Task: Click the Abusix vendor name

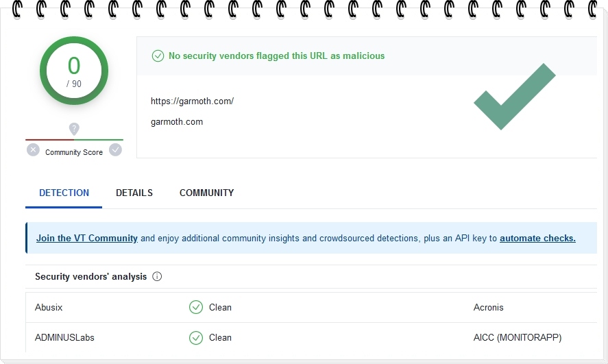Action: click(x=49, y=307)
